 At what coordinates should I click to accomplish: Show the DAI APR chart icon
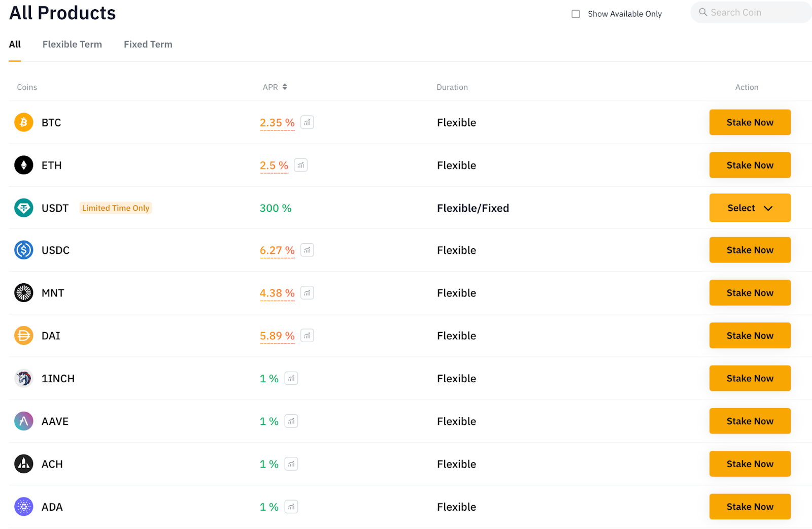307,336
